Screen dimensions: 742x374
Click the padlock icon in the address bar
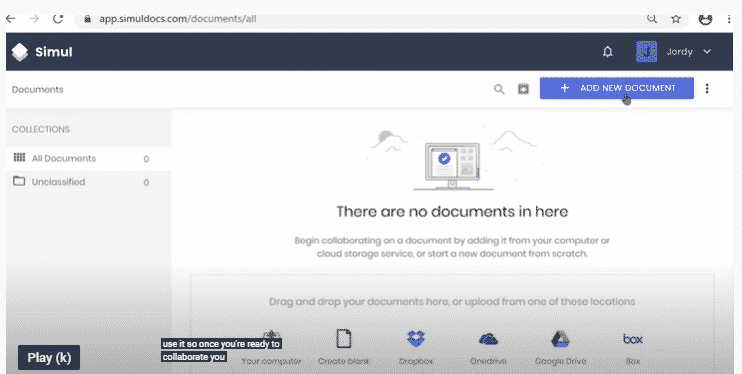(x=87, y=19)
